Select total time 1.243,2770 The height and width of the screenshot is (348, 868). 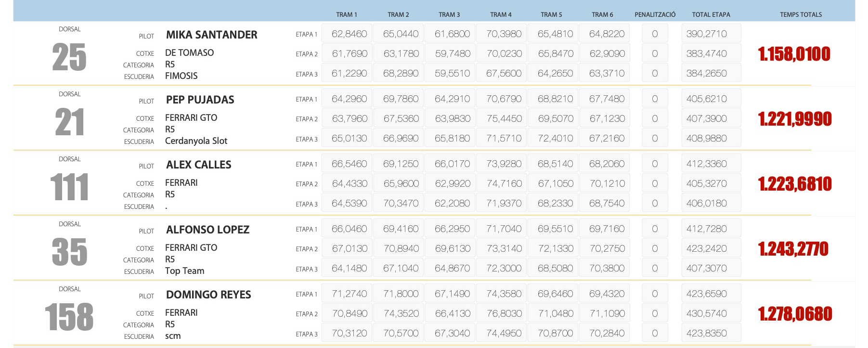click(x=793, y=249)
